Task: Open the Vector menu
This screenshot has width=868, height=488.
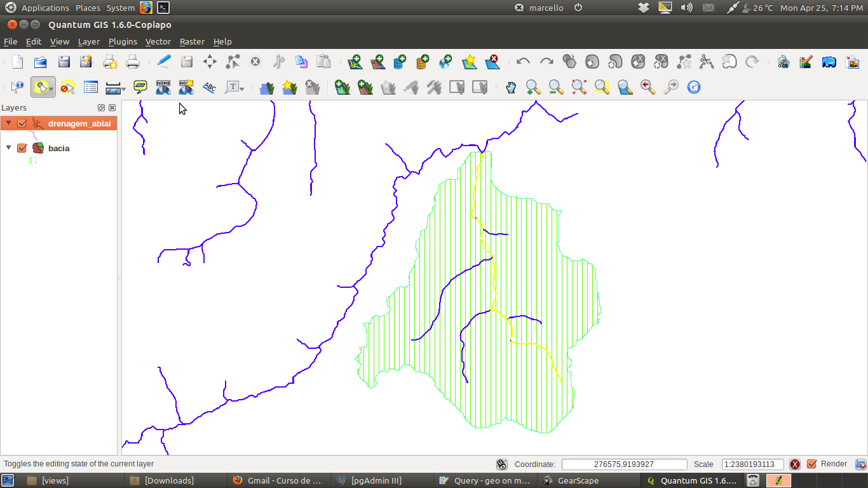Action: (158, 41)
